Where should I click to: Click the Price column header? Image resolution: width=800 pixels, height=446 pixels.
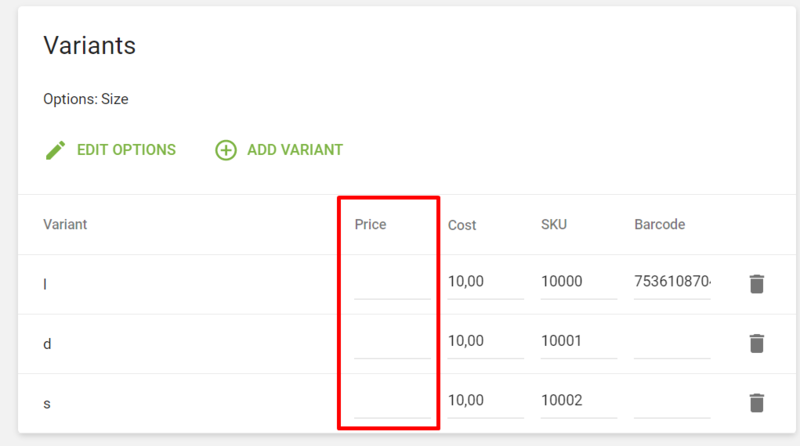click(370, 225)
